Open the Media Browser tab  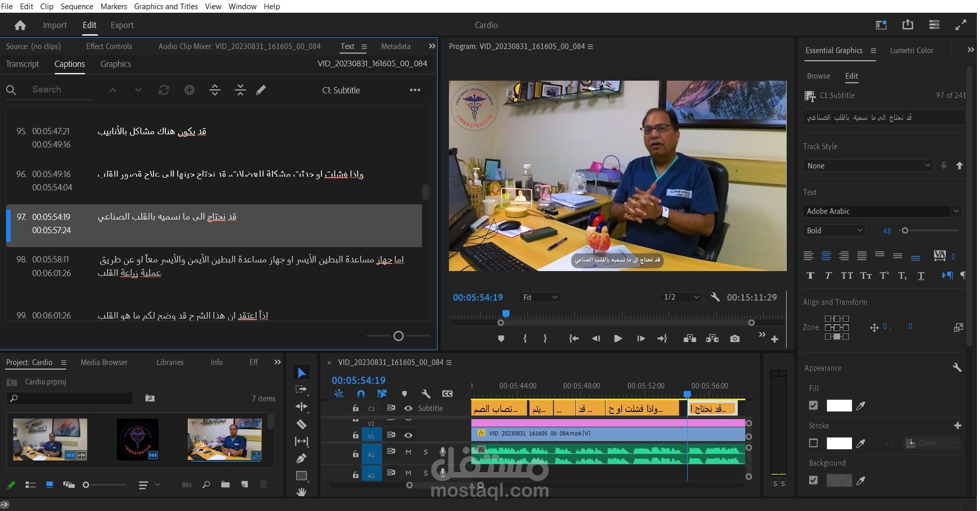104,362
